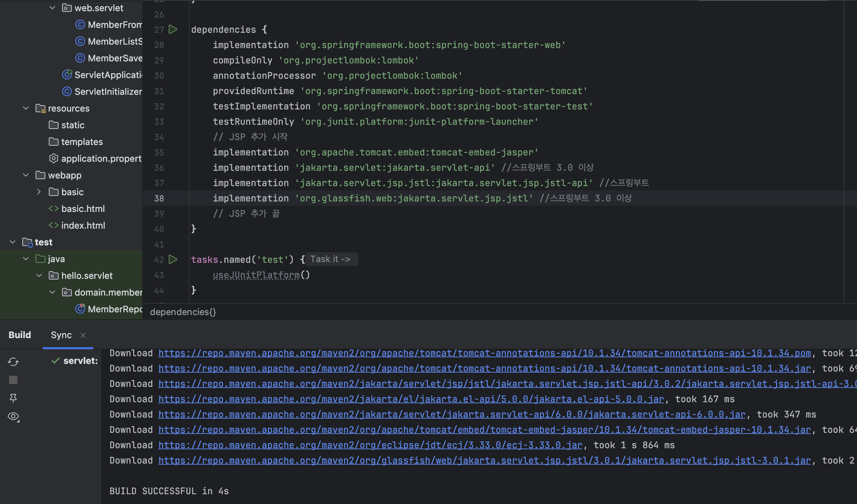Run test task via gutter arrow on line 42
The width and height of the screenshot is (857, 504).
(173, 260)
